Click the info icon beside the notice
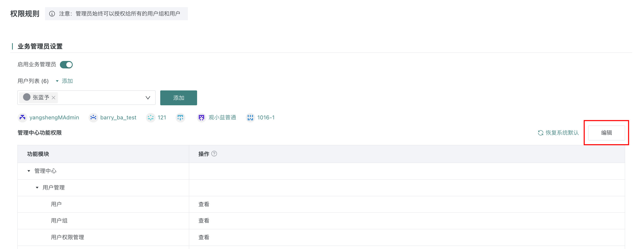The height and width of the screenshot is (249, 644). click(x=52, y=14)
